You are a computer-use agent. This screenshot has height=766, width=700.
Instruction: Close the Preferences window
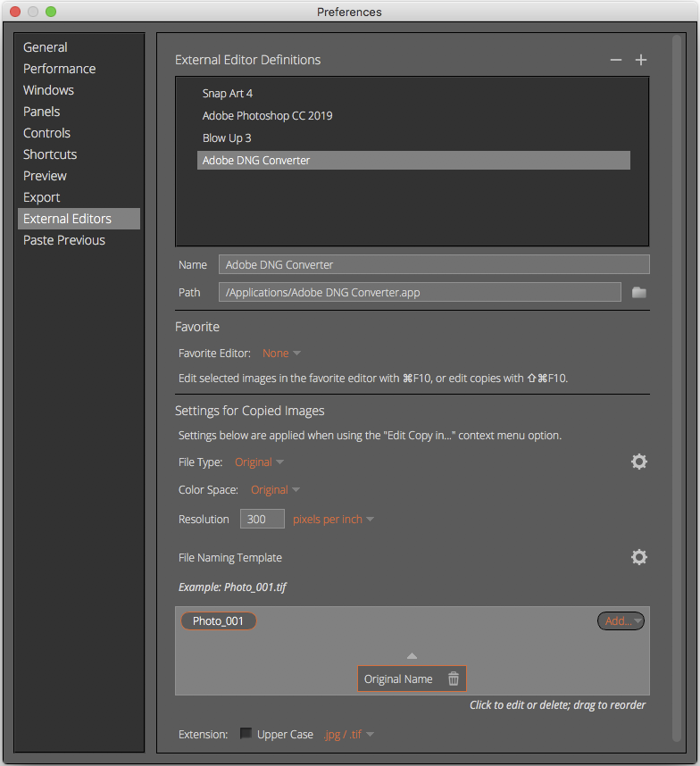(15, 12)
